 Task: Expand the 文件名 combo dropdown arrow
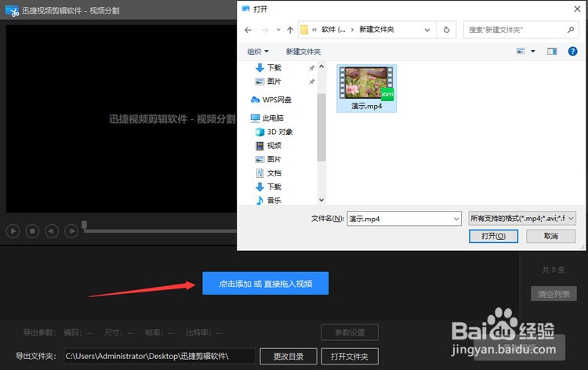(456, 219)
